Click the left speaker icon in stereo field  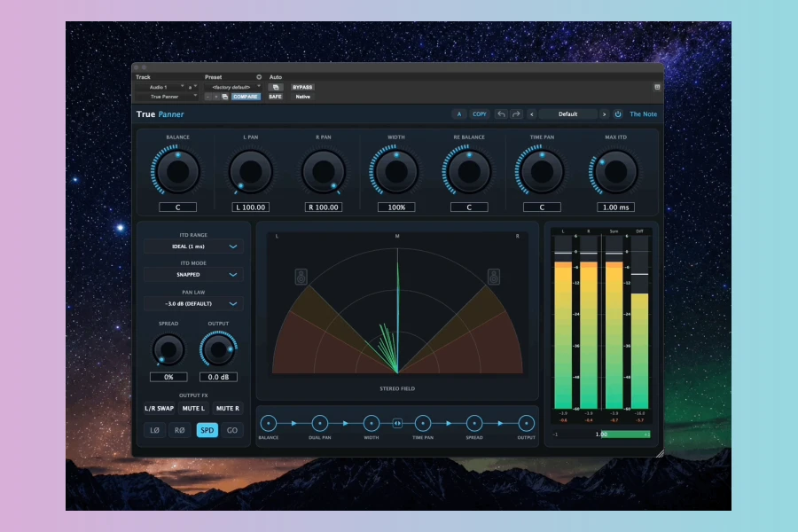301,277
